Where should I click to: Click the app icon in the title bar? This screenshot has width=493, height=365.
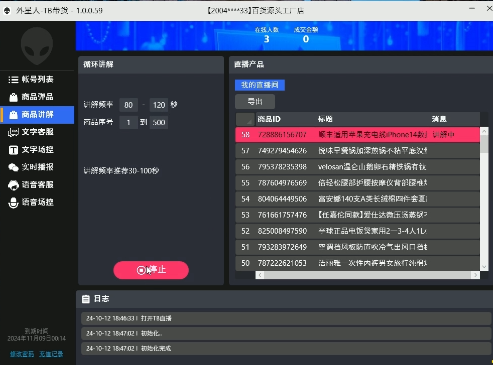(x=7, y=10)
